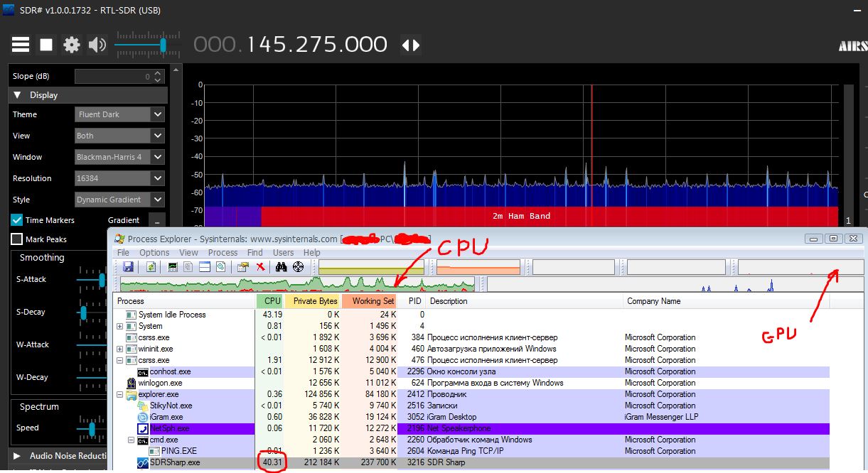This screenshot has height=473, width=868.
Task: Open the Users menu
Action: coord(284,252)
